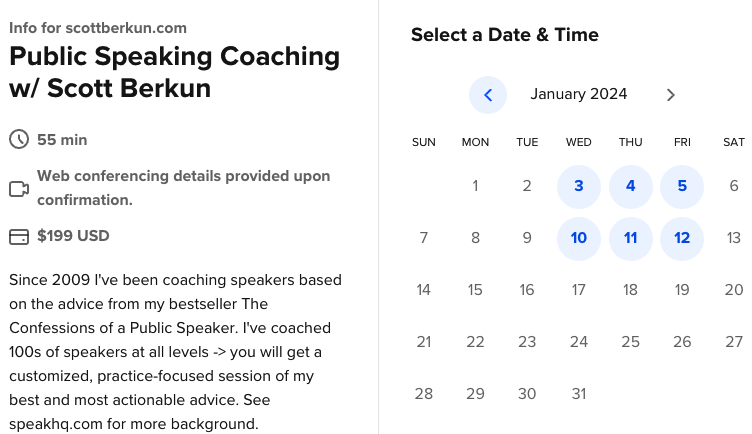Image resolution: width=752 pixels, height=434 pixels.
Task: Select January 4 on the calendar
Action: tap(631, 187)
